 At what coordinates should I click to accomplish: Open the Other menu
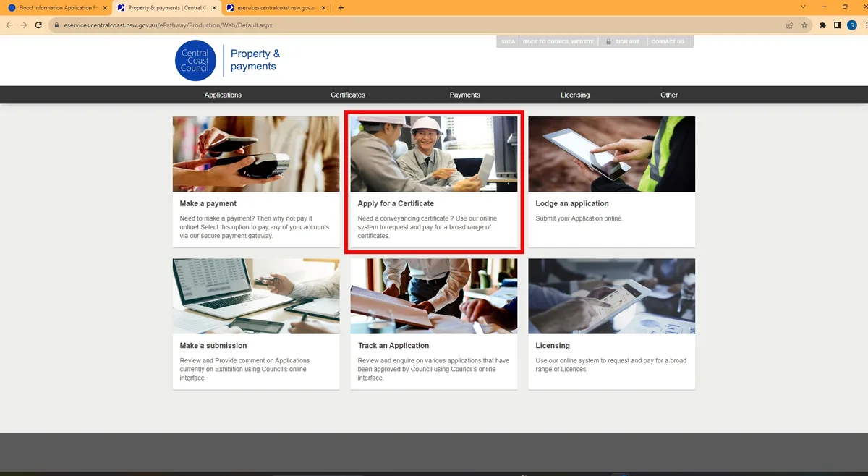[x=669, y=95]
